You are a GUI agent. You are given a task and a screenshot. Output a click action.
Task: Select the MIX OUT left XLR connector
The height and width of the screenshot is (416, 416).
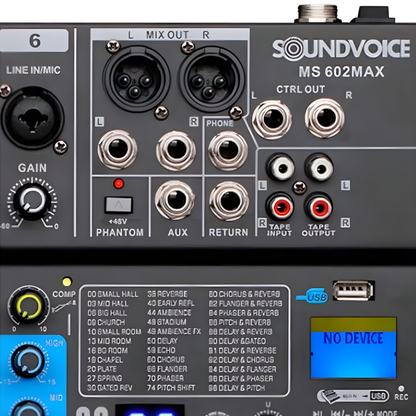point(136,79)
